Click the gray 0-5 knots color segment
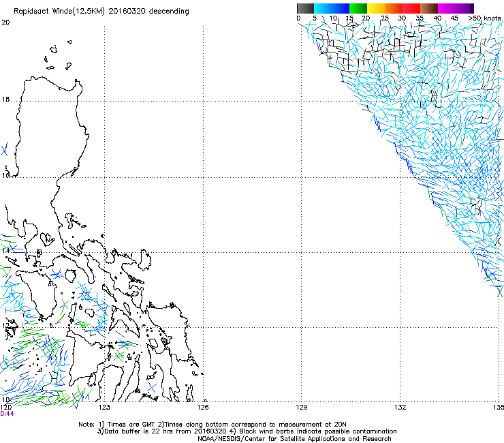The width and height of the screenshot is (504, 443). point(305,8)
